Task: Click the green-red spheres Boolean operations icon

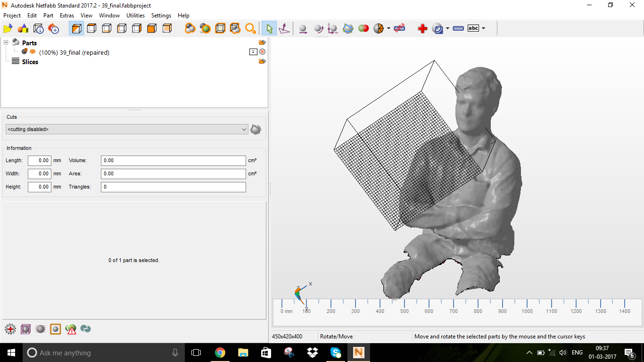Action: [363, 28]
